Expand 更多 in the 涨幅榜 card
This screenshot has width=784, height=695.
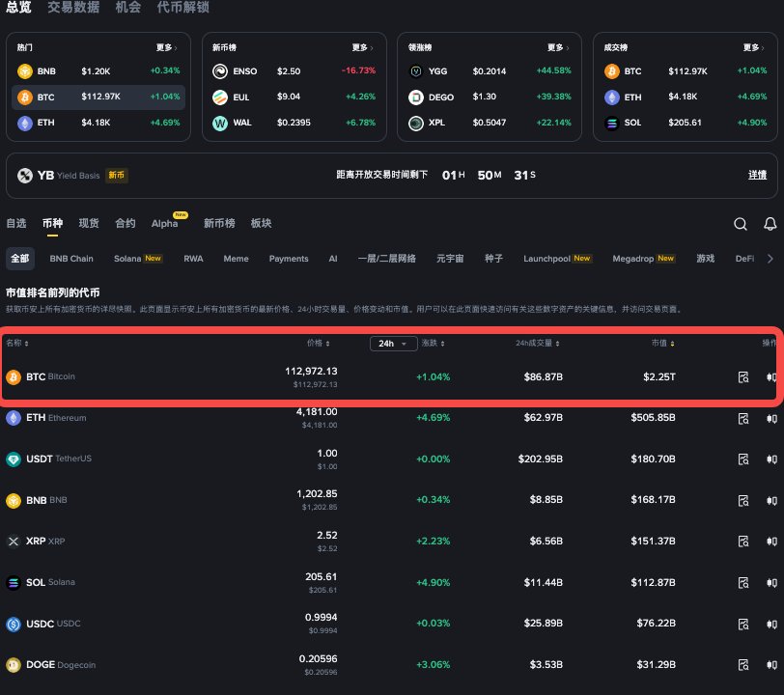556,47
